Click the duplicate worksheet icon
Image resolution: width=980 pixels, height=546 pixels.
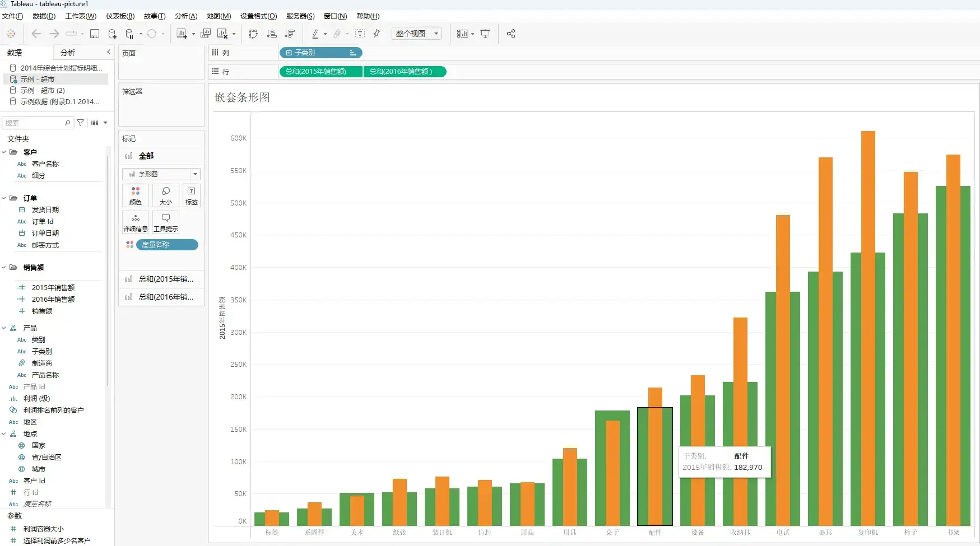[206, 34]
